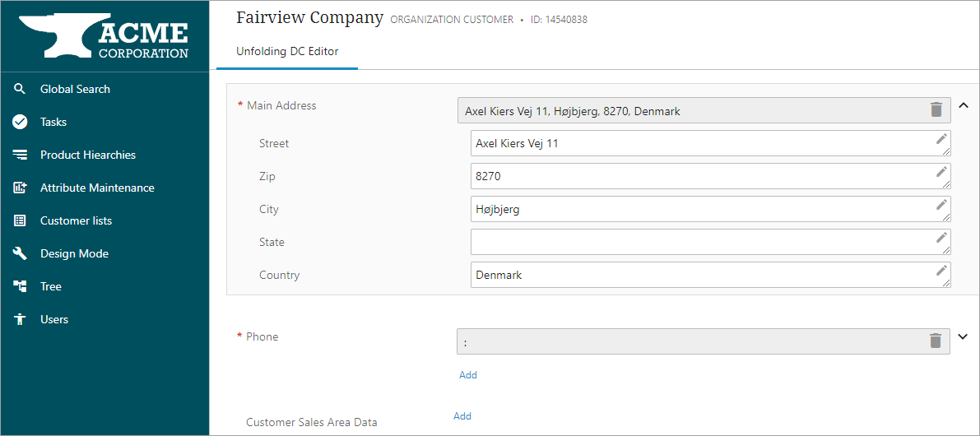The image size is (980, 436).
Task: Open Tree in the sidebar menu
Action: [x=51, y=286]
